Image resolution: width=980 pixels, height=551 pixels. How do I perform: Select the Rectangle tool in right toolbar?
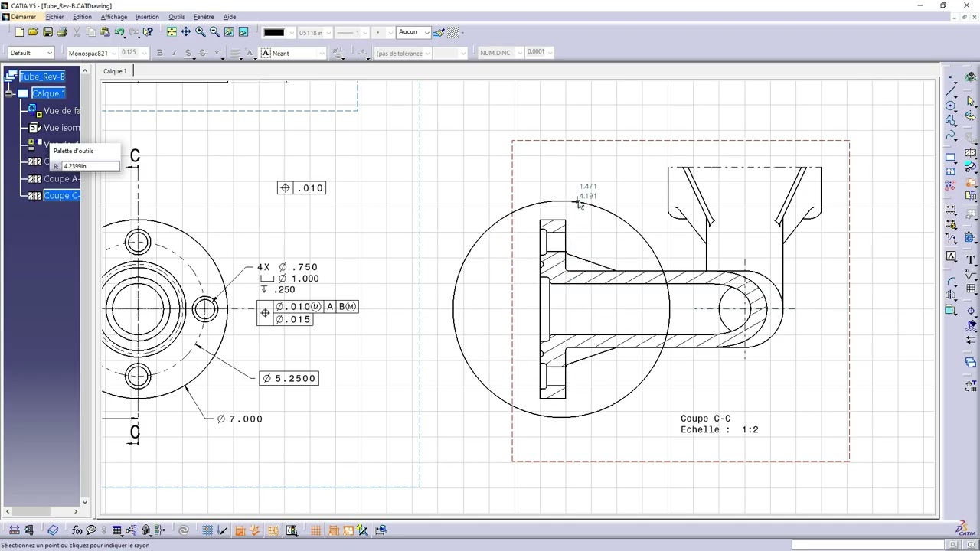(x=950, y=158)
